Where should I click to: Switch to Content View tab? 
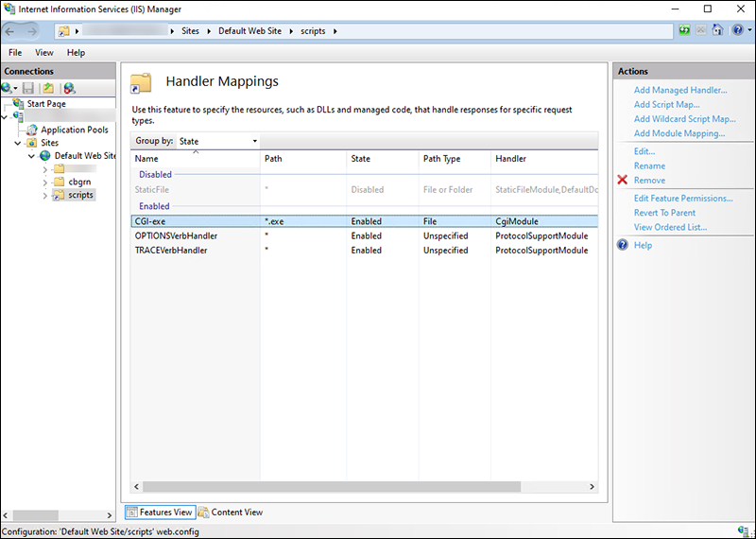point(231,513)
